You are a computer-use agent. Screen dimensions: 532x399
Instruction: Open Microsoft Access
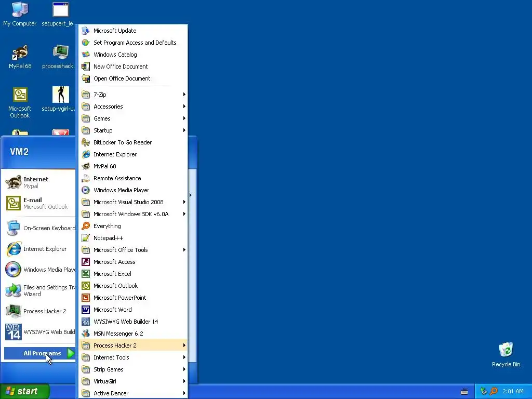point(132,262)
